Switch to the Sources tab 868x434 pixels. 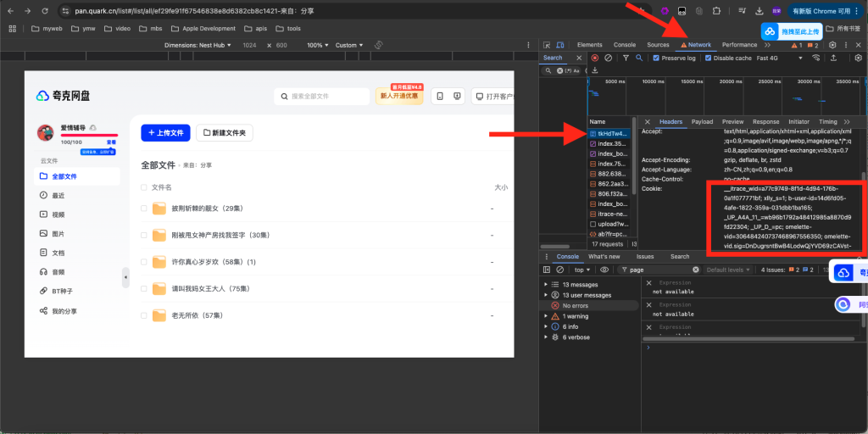click(x=658, y=45)
